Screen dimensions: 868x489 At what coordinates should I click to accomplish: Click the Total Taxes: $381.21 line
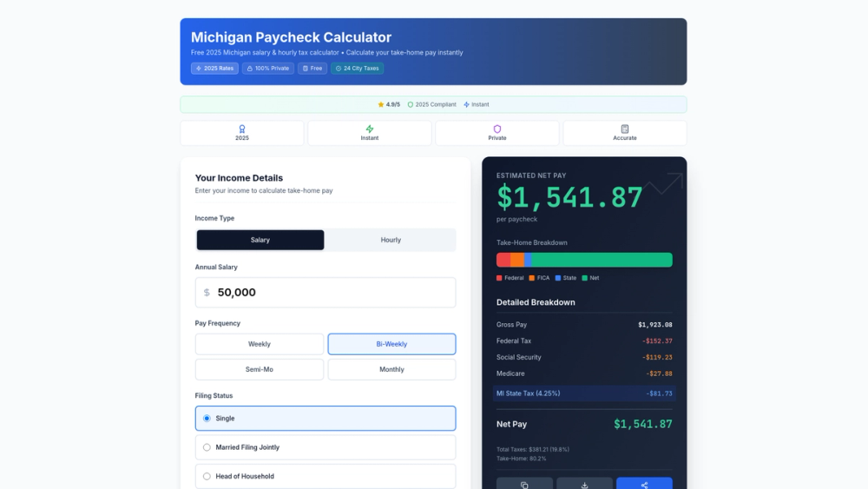point(533,450)
